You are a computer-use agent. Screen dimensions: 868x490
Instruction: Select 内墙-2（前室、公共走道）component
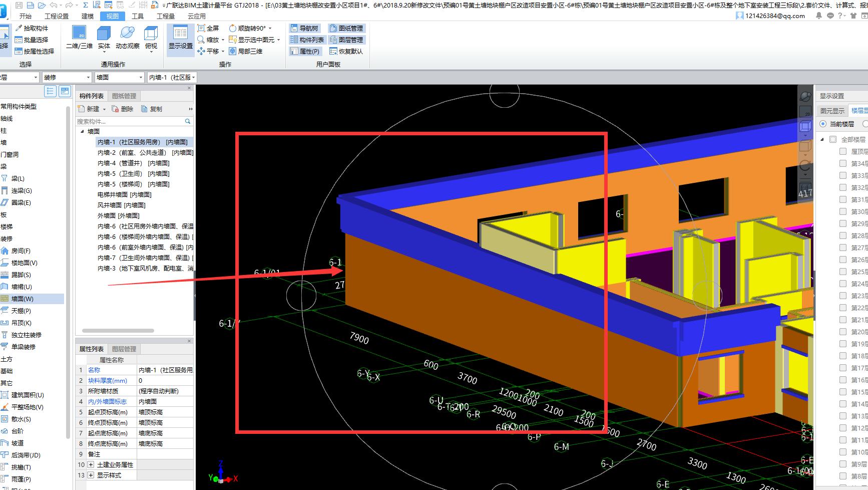[x=145, y=152]
